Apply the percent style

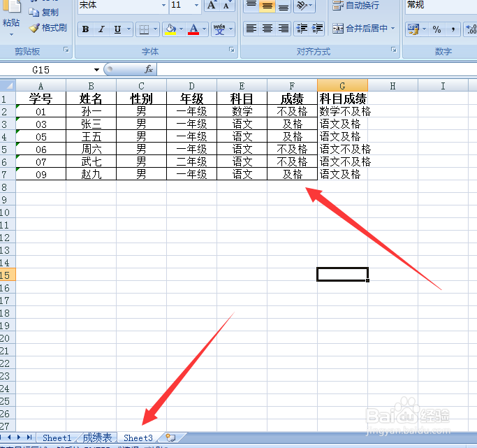pos(436,29)
